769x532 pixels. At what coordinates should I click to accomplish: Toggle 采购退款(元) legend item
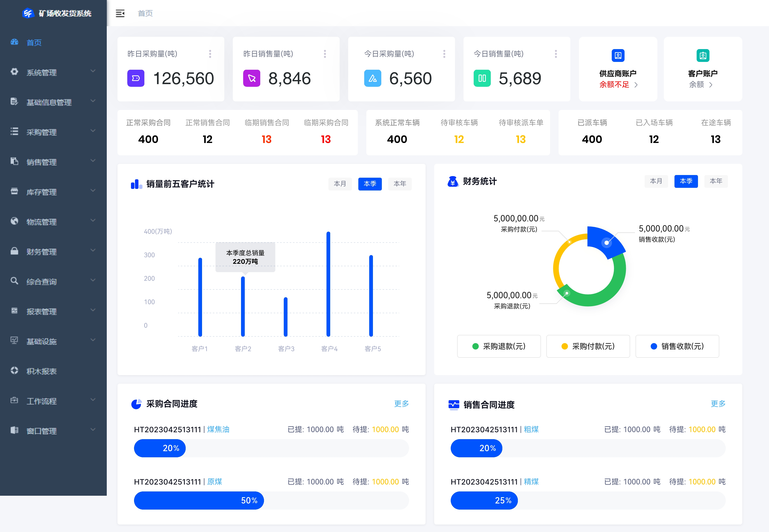point(499,346)
